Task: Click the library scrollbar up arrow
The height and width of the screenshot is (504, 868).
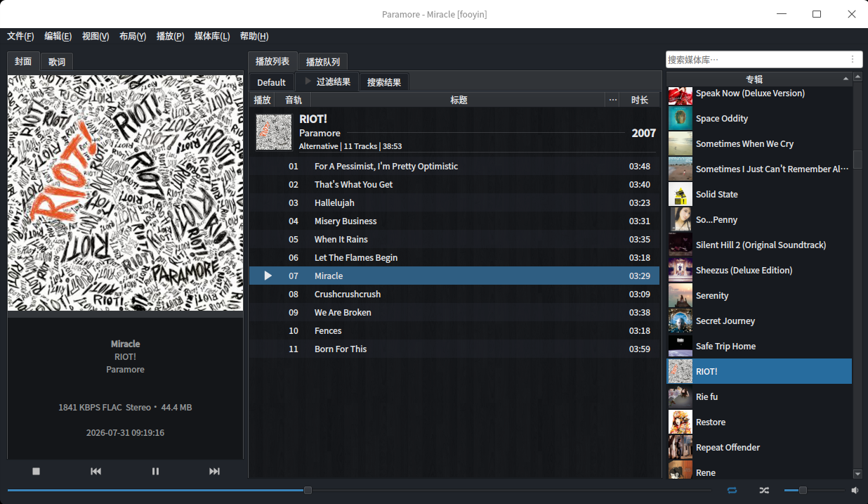Action: point(857,77)
